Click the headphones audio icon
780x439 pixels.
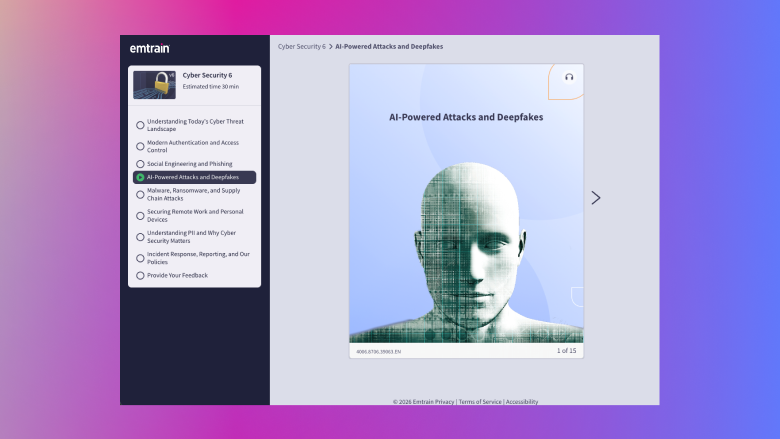pos(569,77)
